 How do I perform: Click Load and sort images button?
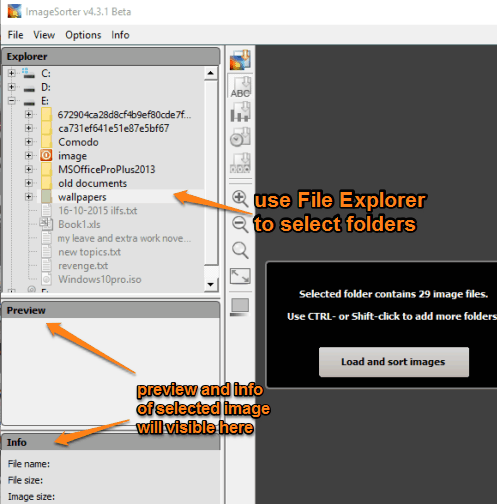click(x=394, y=362)
